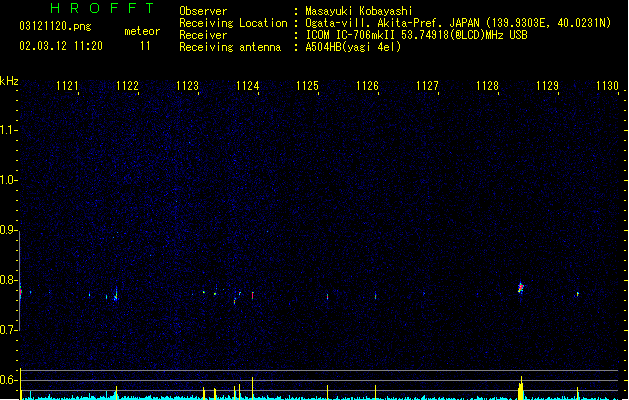Click the meteor count value 11
Viewport: 629px width, 400px height.
pyautogui.click(x=145, y=46)
